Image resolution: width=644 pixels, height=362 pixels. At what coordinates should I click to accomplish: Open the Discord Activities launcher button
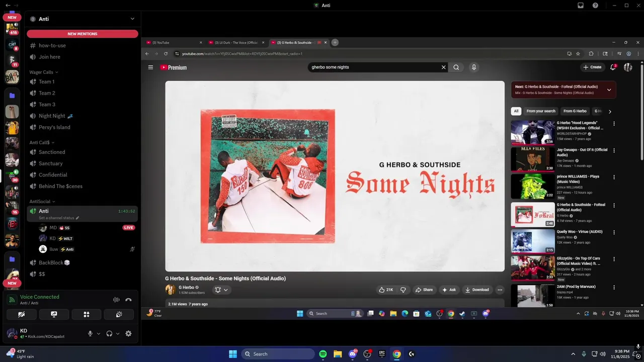pyautogui.click(x=87, y=314)
